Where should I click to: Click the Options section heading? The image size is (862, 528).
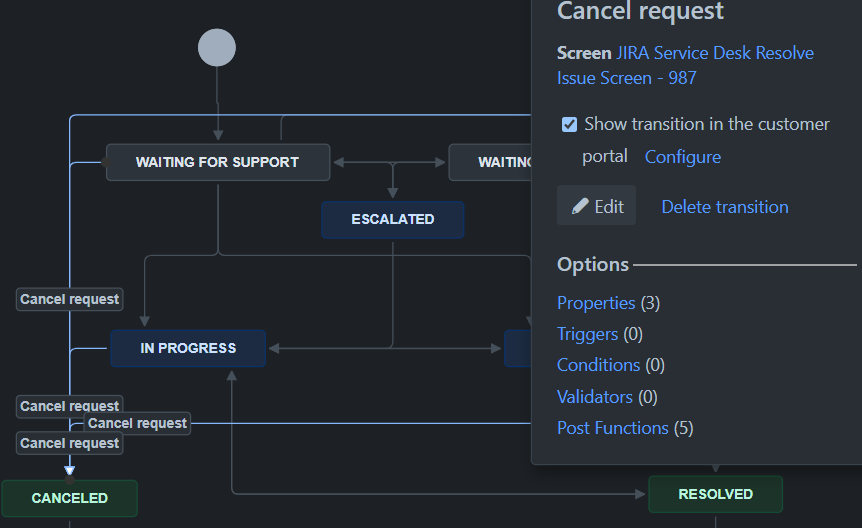click(593, 265)
